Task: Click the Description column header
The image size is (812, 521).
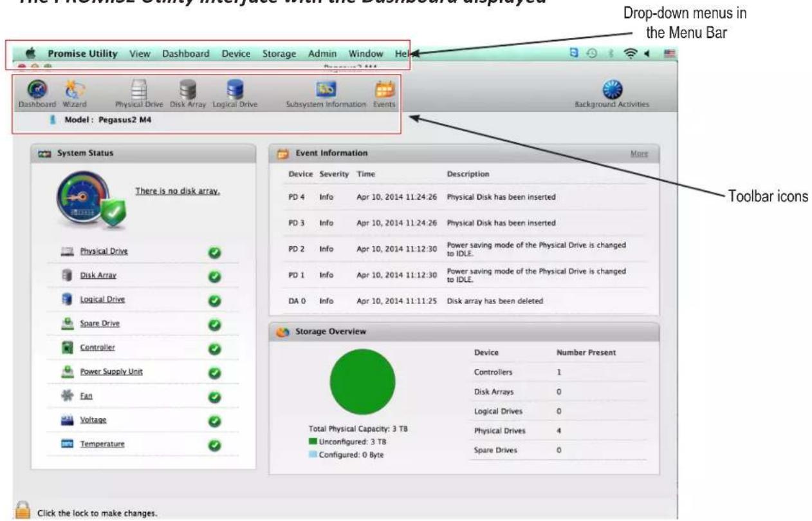Action: [x=468, y=175]
